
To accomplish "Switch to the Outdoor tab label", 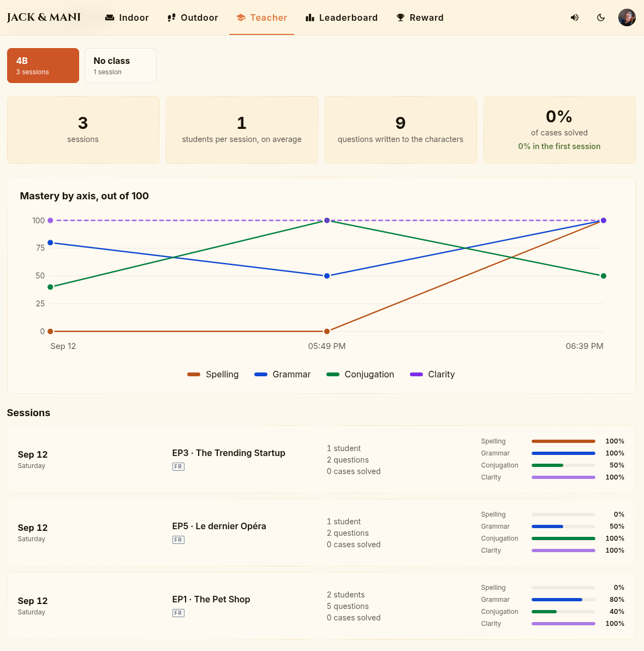I will point(199,17).
